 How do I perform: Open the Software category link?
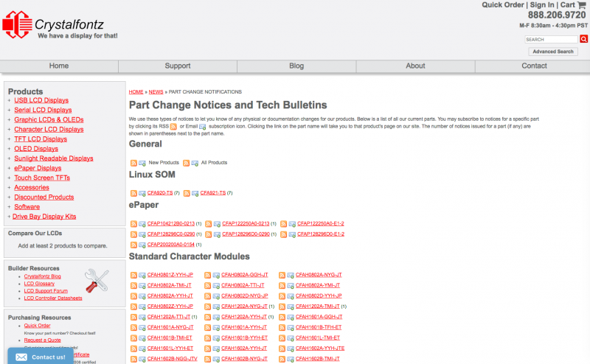click(x=27, y=207)
